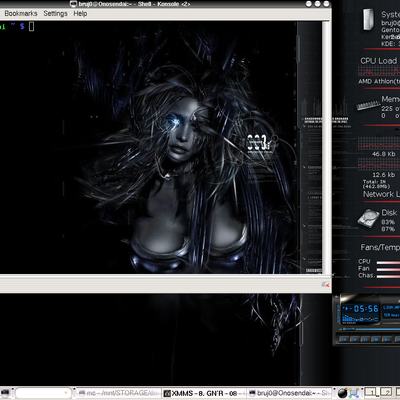Viewport: 400px width, 400px height.
Task: Click the RAM stick memory icon
Action: [x=368, y=105]
